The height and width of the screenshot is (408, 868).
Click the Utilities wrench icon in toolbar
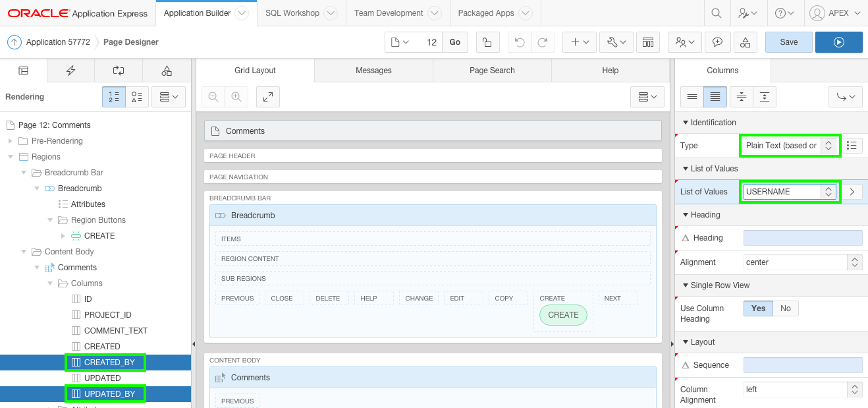click(x=612, y=41)
